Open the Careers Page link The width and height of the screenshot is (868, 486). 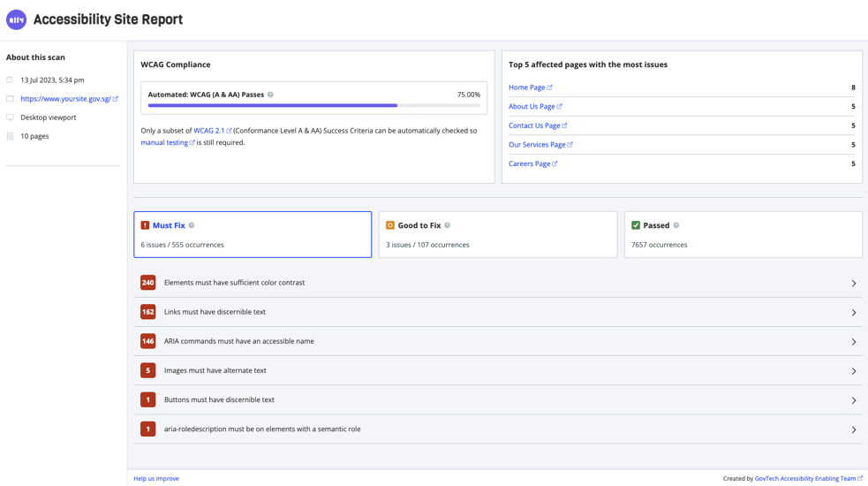tap(529, 163)
